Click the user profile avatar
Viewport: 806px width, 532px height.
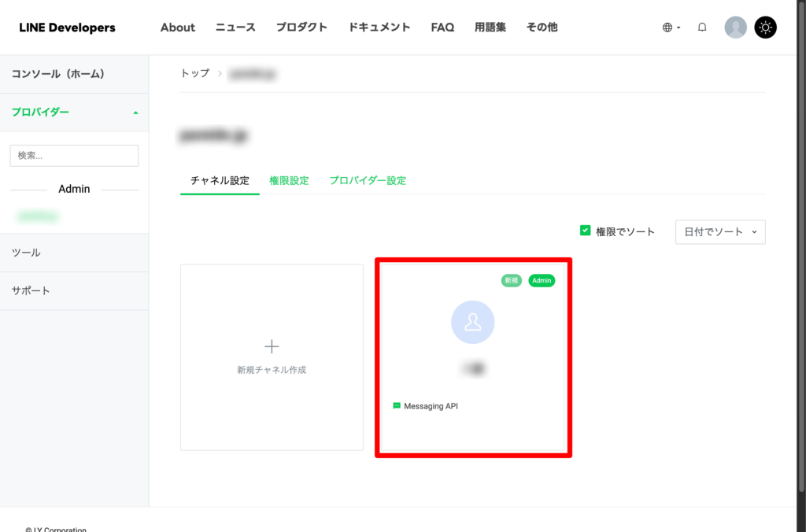click(x=735, y=28)
